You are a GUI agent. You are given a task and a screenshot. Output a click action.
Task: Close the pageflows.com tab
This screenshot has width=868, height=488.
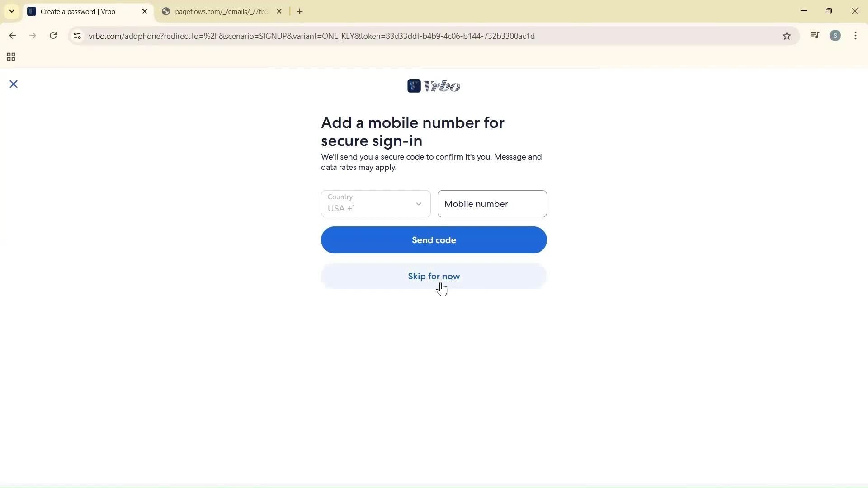279,11
